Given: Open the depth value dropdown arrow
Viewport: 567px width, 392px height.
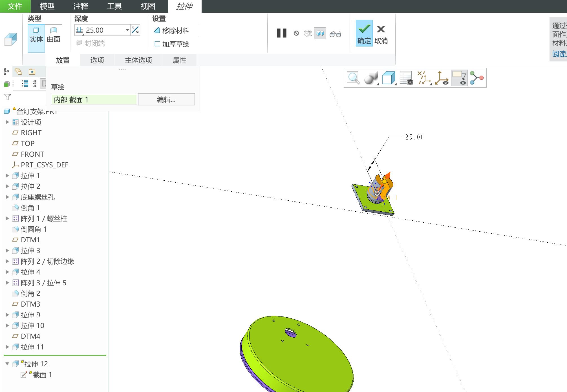Looking at the screenshot, I should click(x=127, y=30).
